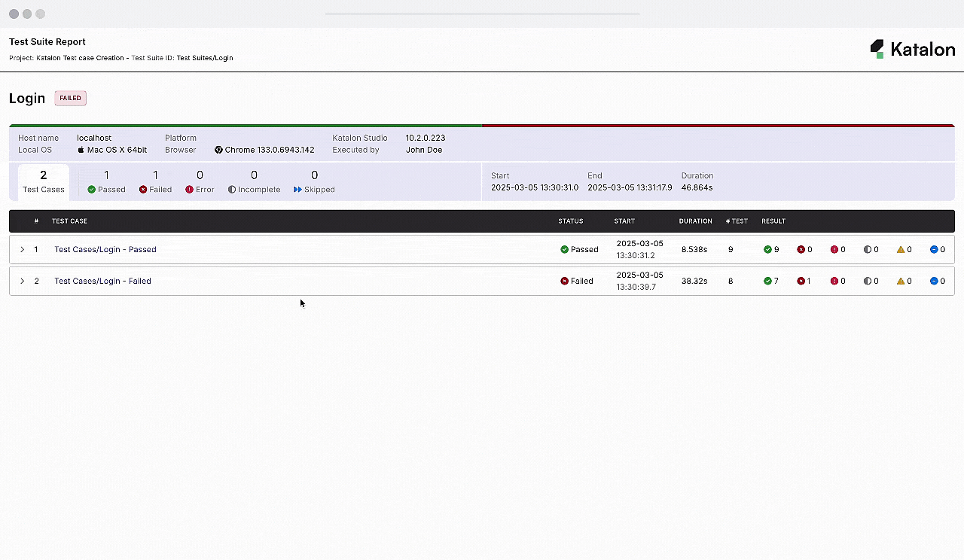
Task: Click the Incomplete summary icon
Action: [x=232, y=190]
